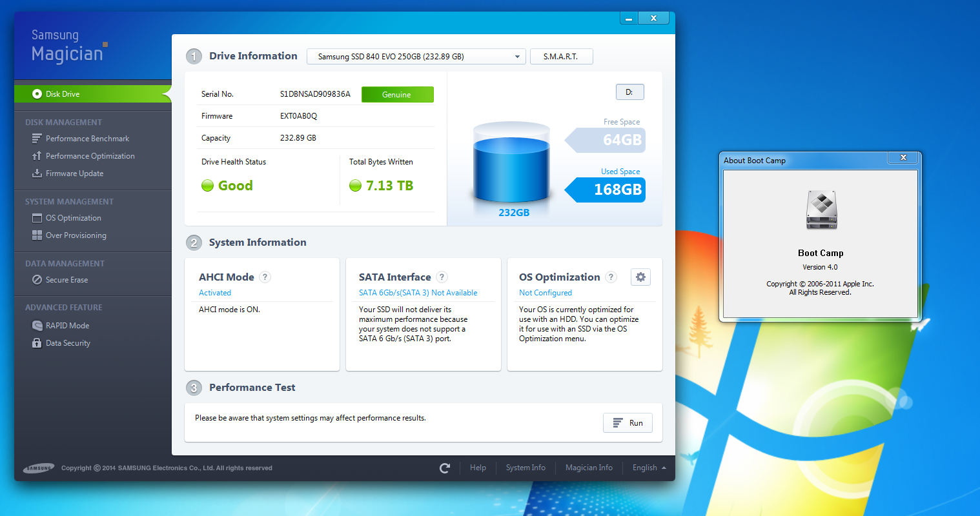Click the Firmware Update download icon
This screenshot has height=516, width=980.
37,174
